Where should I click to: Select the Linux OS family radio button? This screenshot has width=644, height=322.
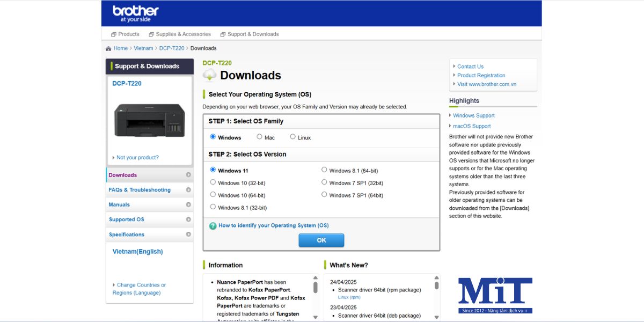tap(293, 137)
